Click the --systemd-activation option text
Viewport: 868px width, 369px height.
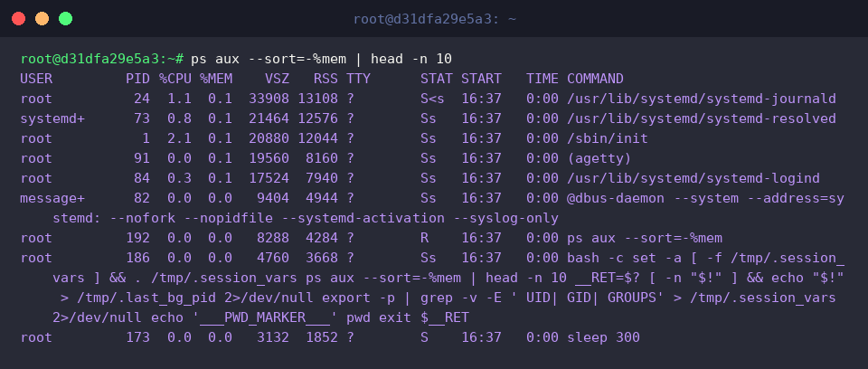[363, 218]
